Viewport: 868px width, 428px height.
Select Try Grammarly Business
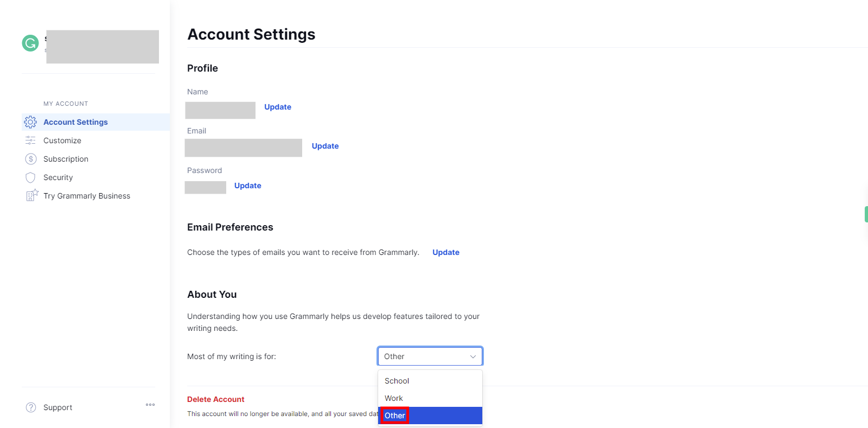click(87, 196)
